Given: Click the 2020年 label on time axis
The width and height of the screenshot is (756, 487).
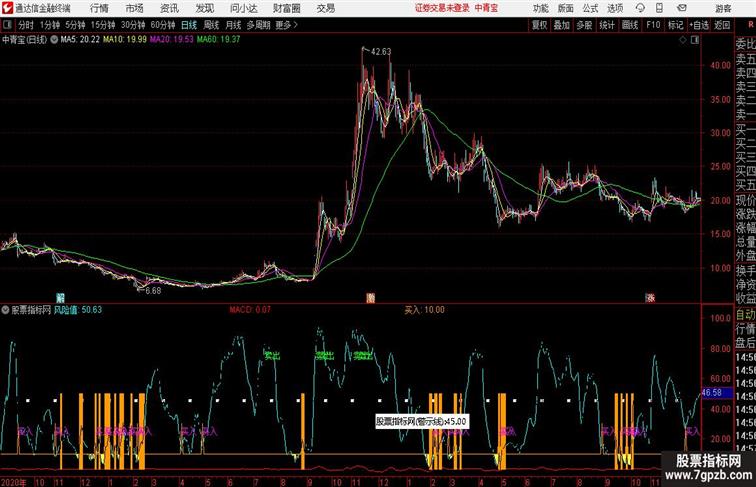Looking at the screenshot, I should coord(14,482).
